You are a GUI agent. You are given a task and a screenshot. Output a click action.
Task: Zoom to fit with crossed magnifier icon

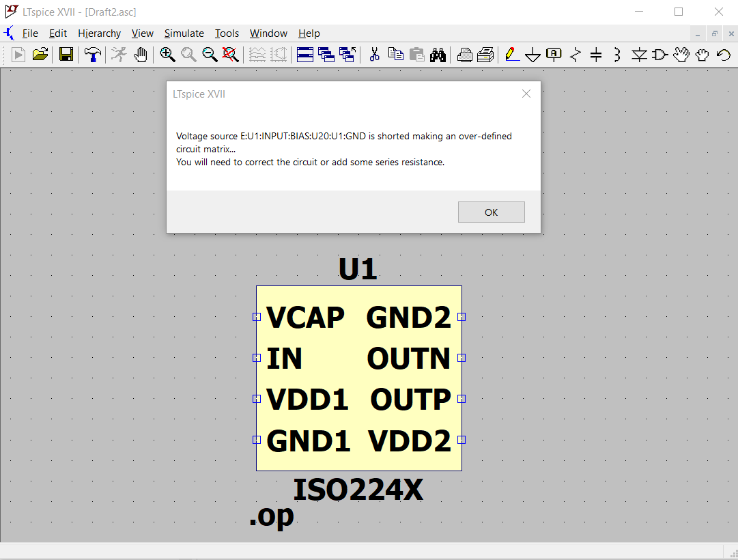coord(231,55)
